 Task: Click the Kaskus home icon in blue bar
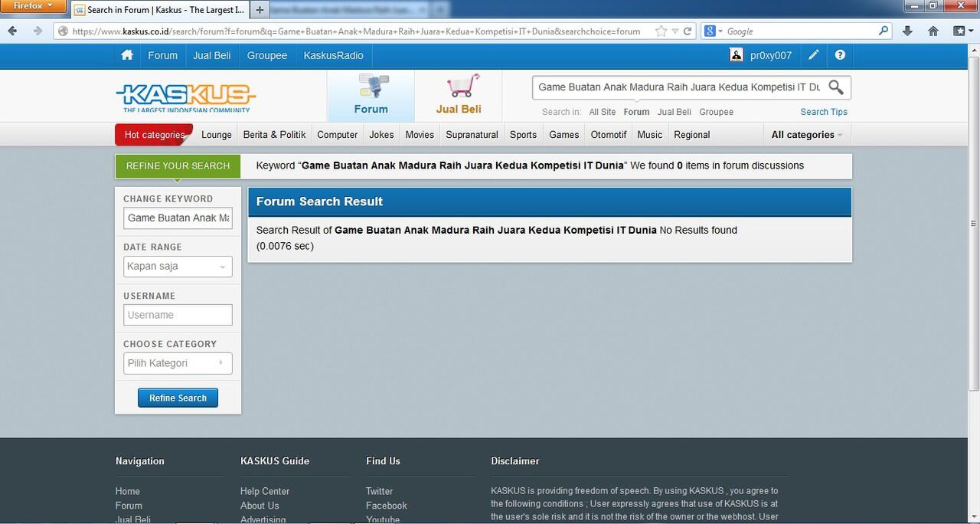pyautogui.click(x=127, y=55)
